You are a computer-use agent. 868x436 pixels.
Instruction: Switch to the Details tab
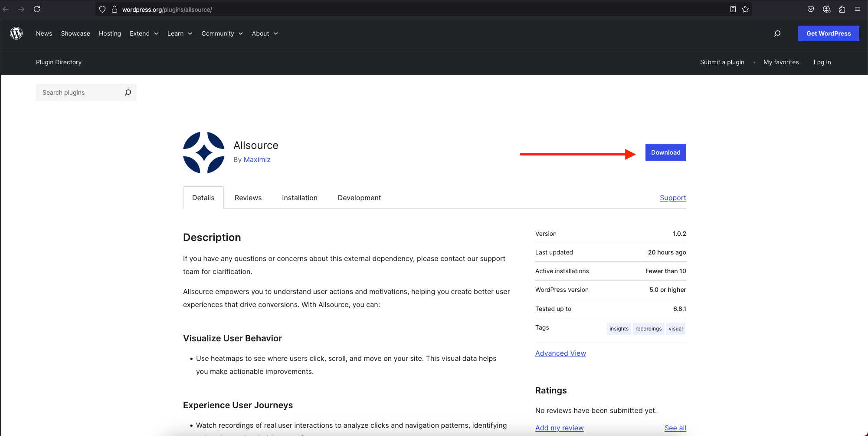click(x=203, y=198)
